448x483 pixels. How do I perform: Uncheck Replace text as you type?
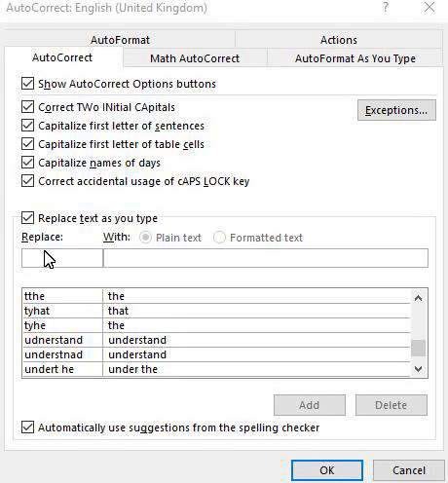(27, 218)
